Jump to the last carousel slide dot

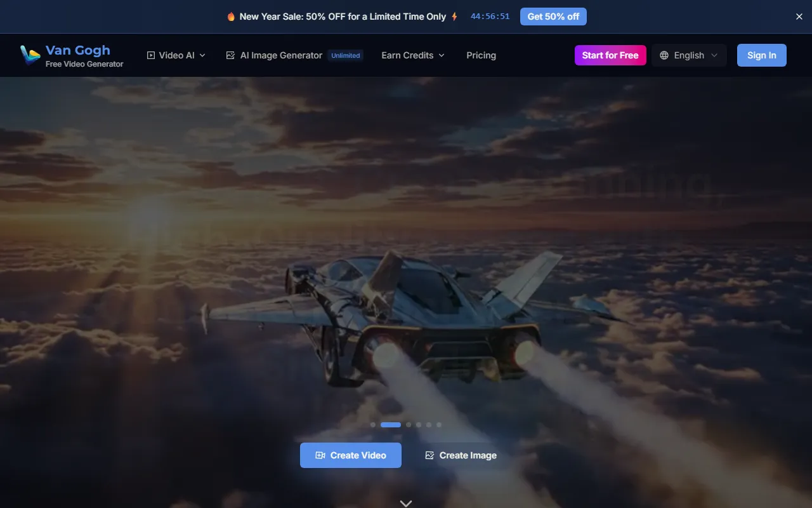tap(439, 425)
